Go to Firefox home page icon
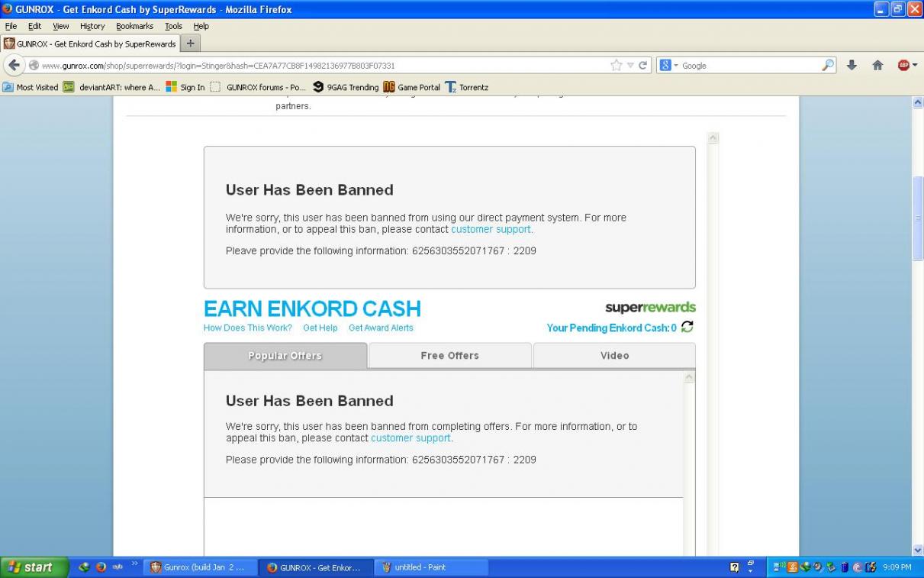 877,66
